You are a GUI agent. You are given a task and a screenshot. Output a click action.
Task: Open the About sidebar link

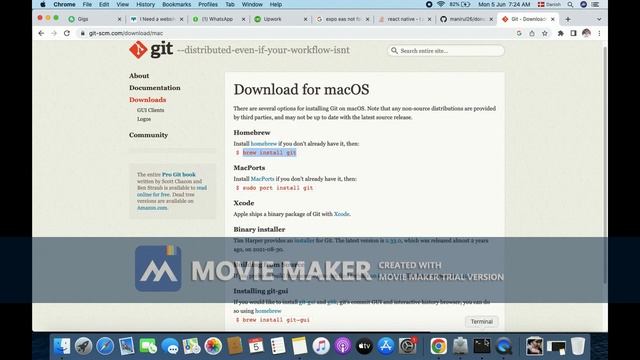(139, 76)
